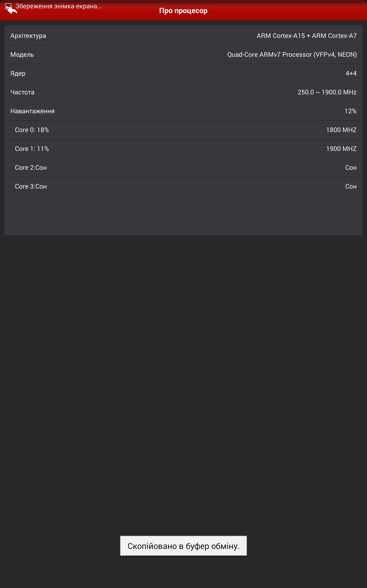Select the "Ядер" row label
The height and width of the screenshot is (588, 367).
pos(18,73)
